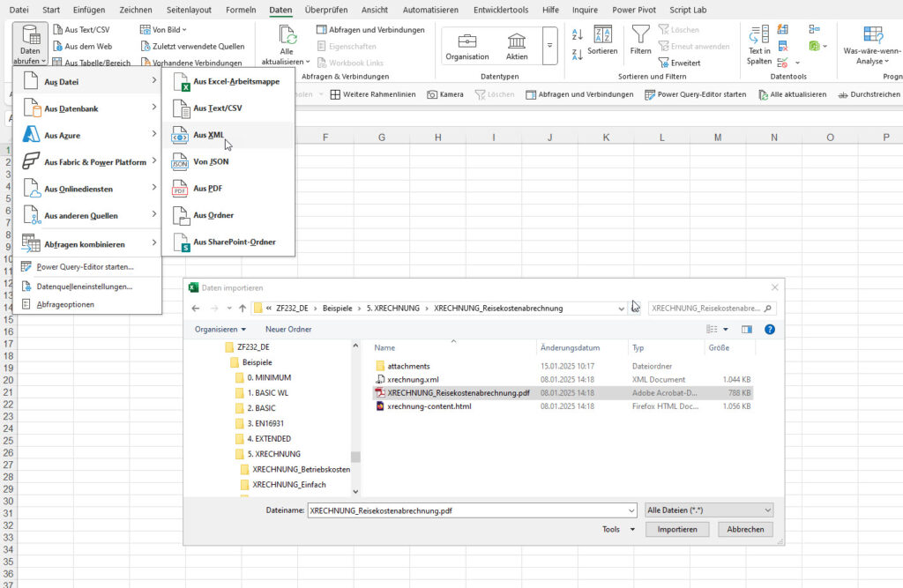Toggle the Filtern funnel
The width and height of the screenshot is (903, 588).
coord(640,40)
